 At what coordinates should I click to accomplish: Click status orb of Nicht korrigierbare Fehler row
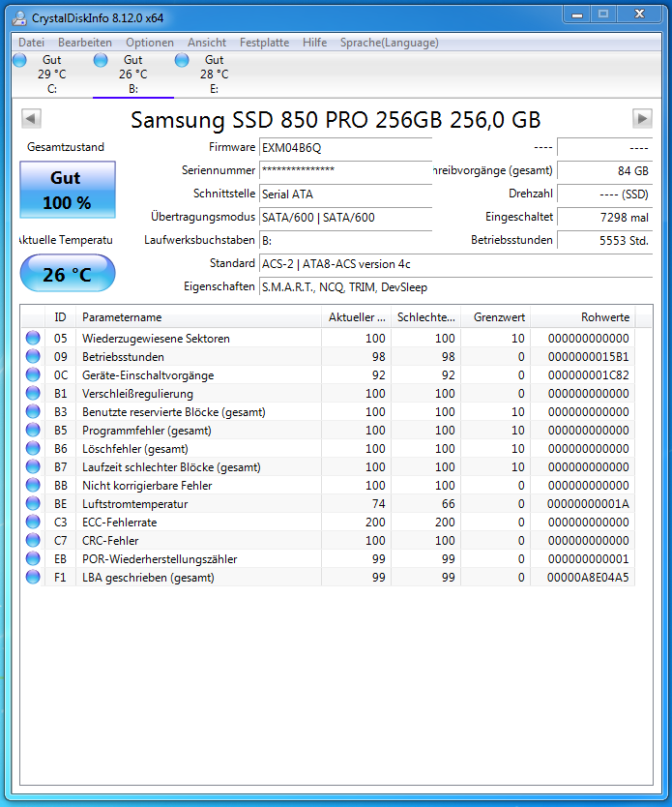[x=33, y=486]
